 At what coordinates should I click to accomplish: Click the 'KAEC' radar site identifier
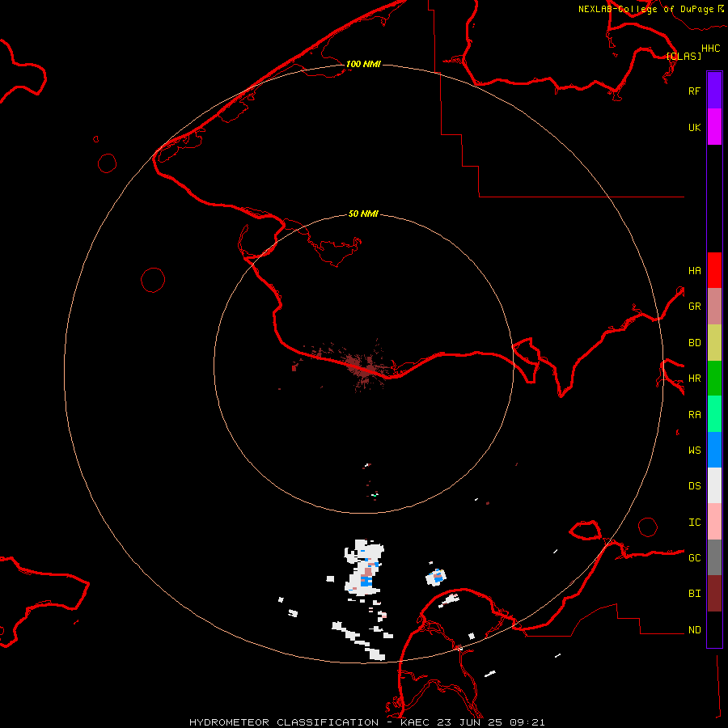click(415, 722)
